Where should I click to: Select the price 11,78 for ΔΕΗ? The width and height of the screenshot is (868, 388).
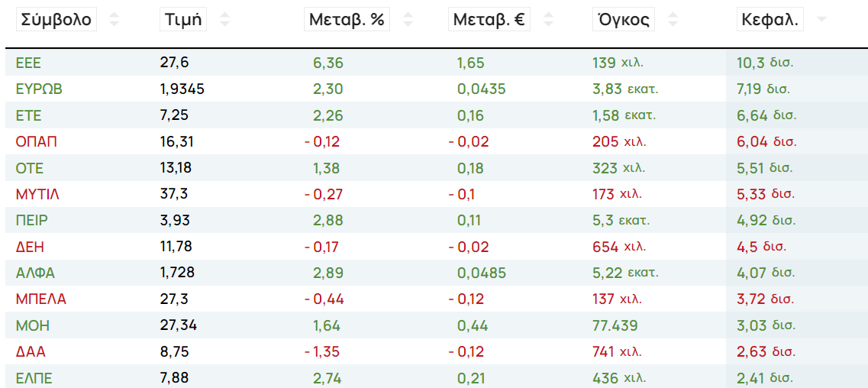coord(177,246)
